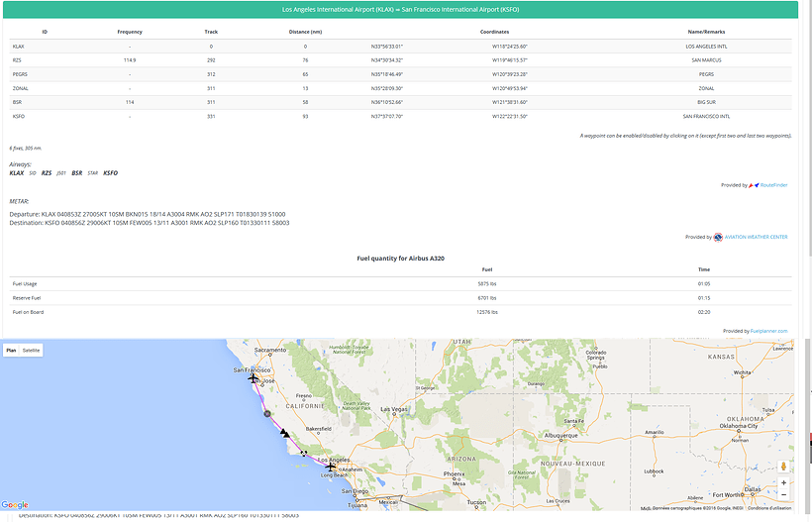This screenshot has height=522, width=812.
Task: Visit the Fuelplanner.com link
Action: 768,331
